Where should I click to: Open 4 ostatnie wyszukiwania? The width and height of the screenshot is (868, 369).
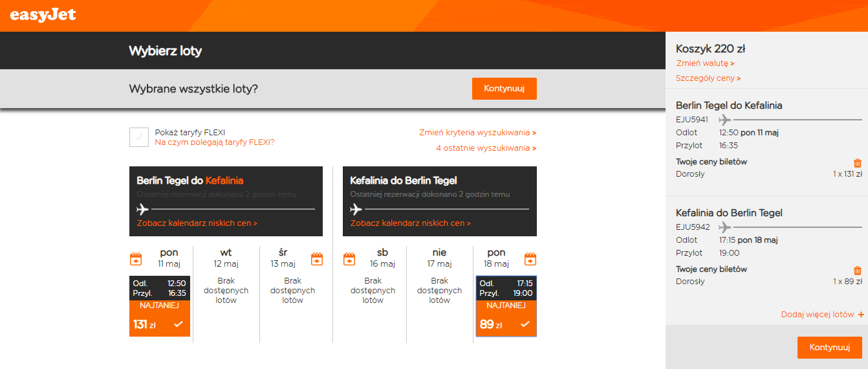(x=486, y=148)
